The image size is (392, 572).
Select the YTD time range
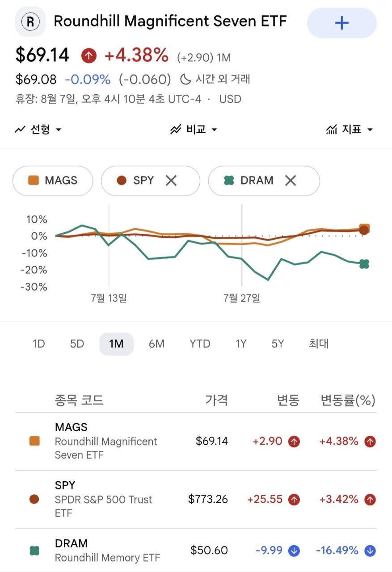coord(200,344)
